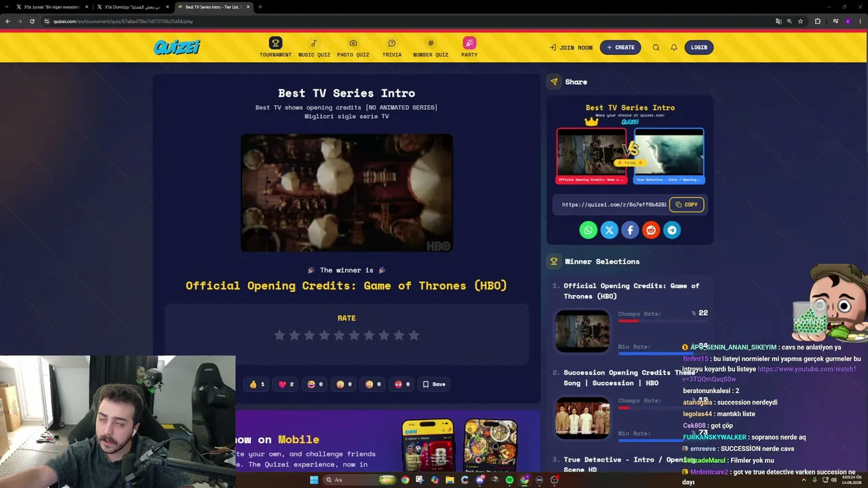Share result on Facebook
This screenshot has height=488, width=868.
click(630, 230)
